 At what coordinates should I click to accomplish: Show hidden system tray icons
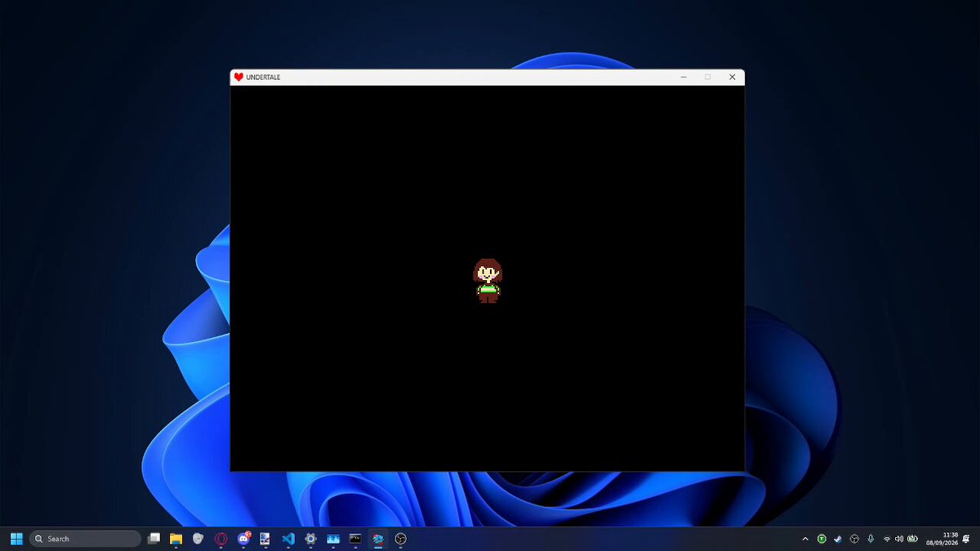coord(805,539)
